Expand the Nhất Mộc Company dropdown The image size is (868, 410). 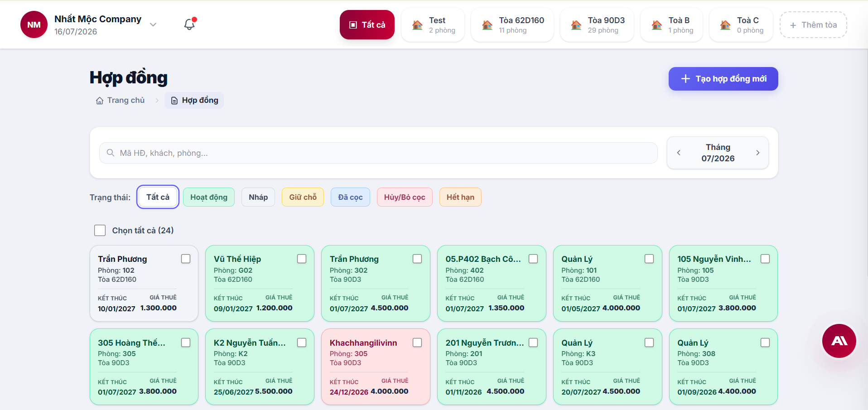coord(153,25)
